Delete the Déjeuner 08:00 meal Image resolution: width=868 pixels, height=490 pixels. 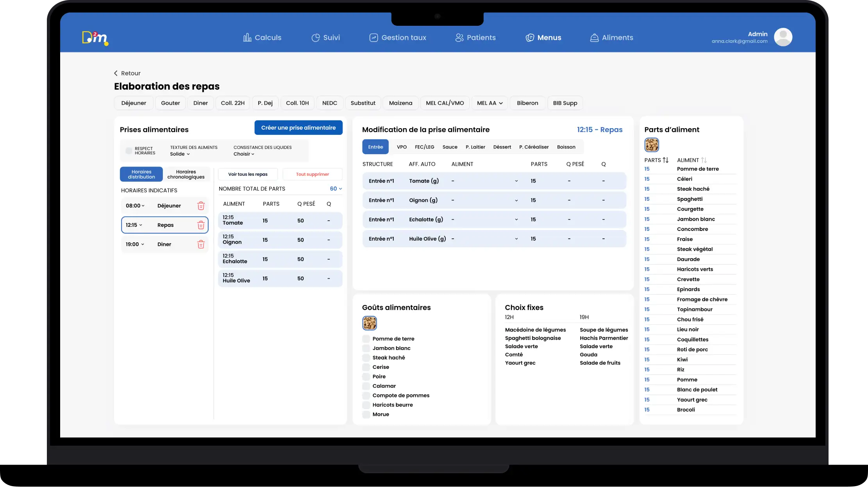pyautogui.click(x=201, y=206)
